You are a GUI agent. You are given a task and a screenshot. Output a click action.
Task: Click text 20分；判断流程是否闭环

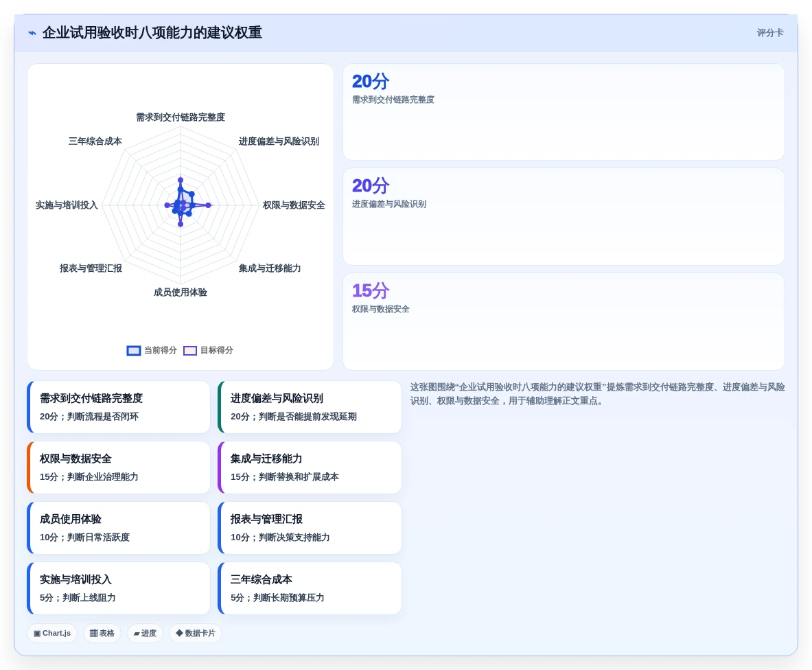click(89, 417)
